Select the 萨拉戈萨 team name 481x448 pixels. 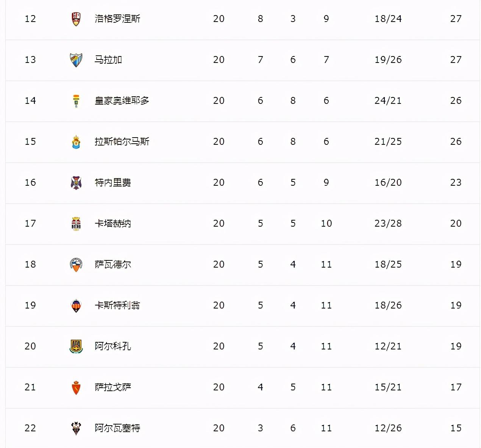[x=113, y=387]
